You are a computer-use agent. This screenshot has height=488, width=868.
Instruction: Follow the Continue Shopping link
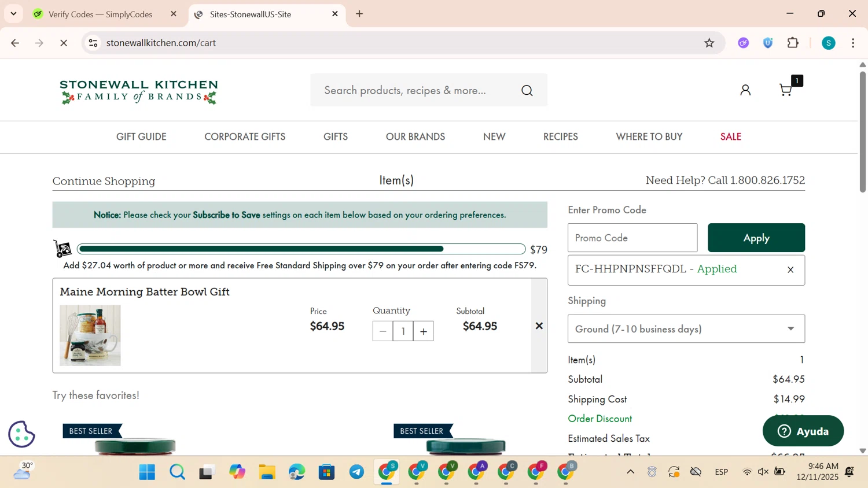[x=104, y=181]
